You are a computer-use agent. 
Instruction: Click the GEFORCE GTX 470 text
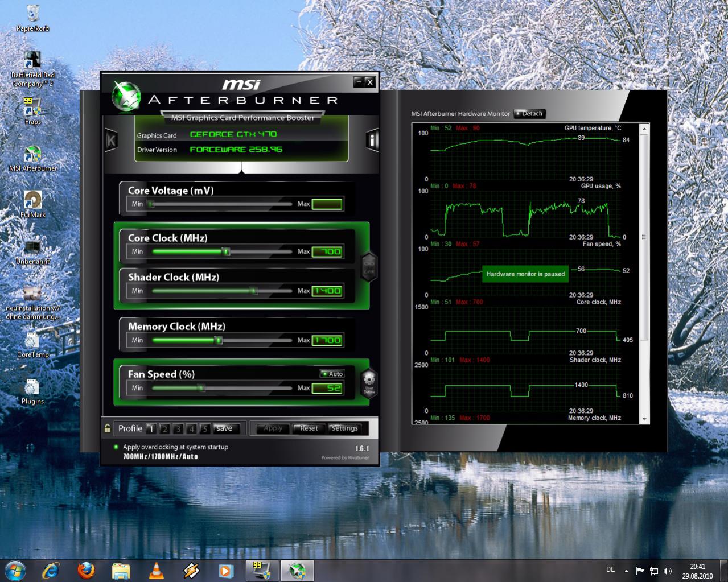tap(233, 134)
